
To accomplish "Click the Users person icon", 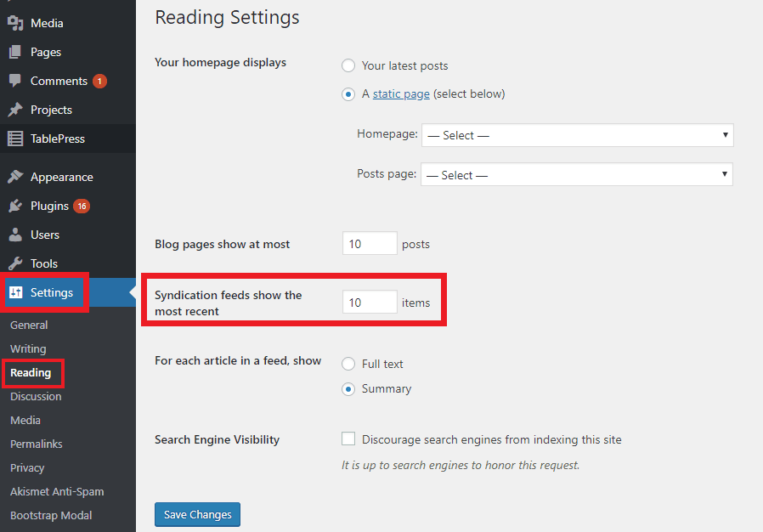I will pos(15,235).
